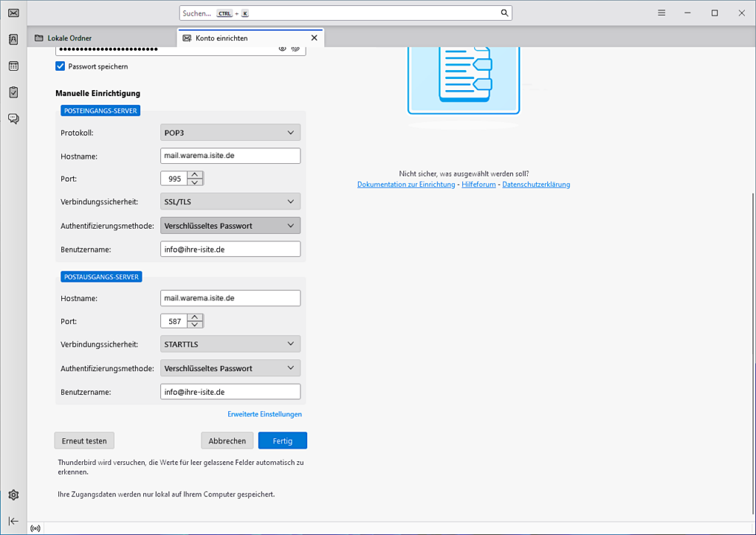This screenshot has height=535, width=756.
Task: Open outgoing Verbindungssicherheit STARTTLS dropdown
Action: click(x=230, y=344)
